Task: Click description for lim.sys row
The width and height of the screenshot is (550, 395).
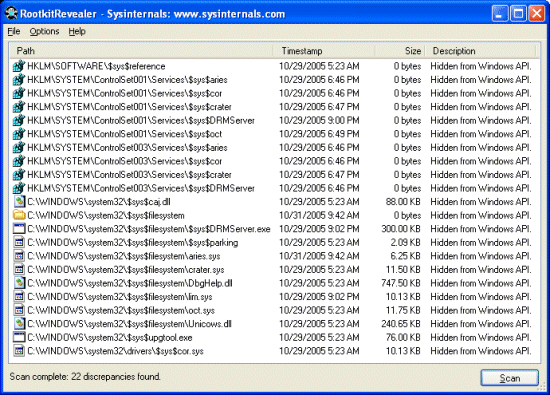Action: point(481,297)
